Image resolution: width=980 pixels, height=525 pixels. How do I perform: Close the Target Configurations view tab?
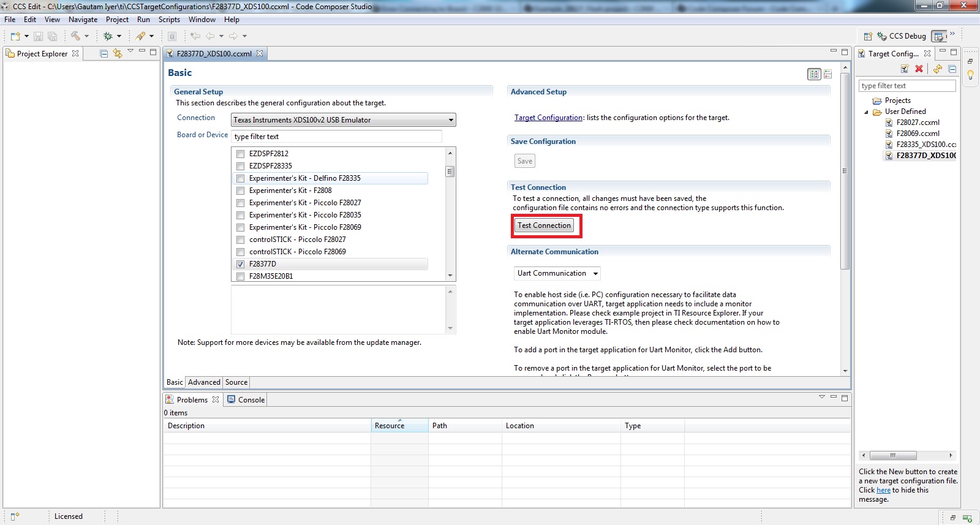pyautogui.click(x=927, y=53)
